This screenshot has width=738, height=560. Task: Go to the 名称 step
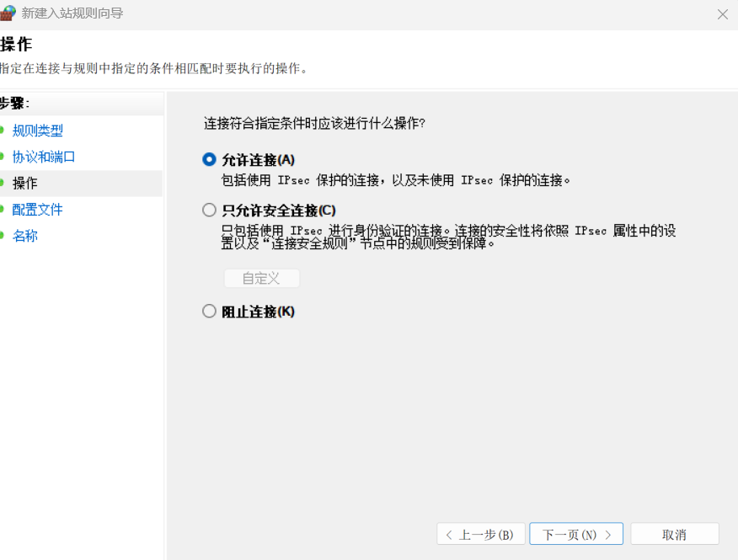25,235
